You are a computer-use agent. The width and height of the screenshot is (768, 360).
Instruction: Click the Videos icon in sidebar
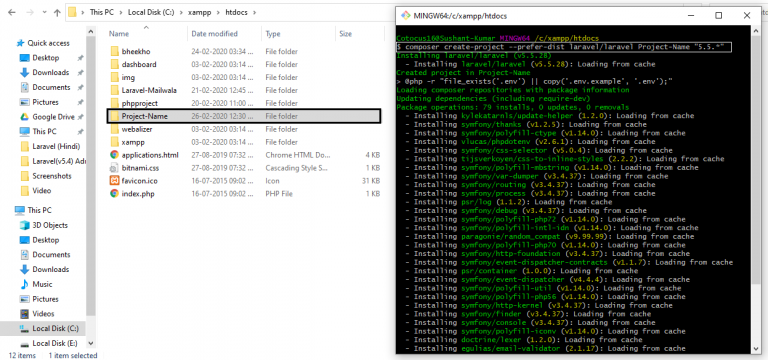point(24,313)
